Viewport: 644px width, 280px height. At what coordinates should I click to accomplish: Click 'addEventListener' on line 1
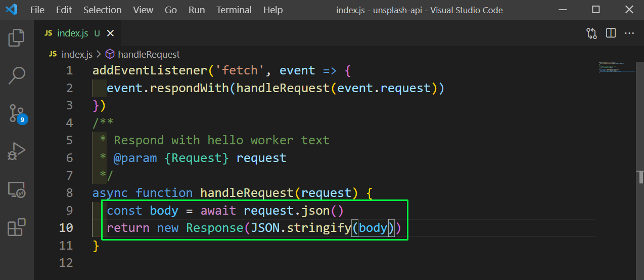pyautogui.click(x=150, y=70)
